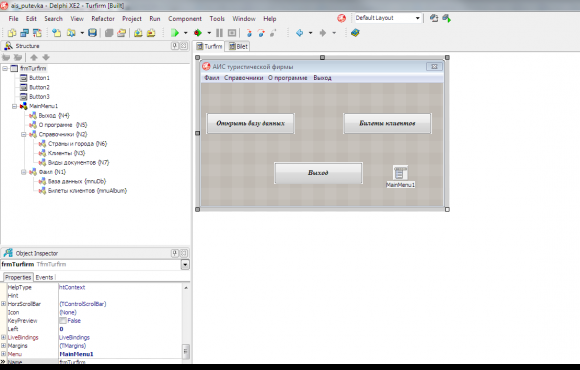Click the Выход button on the form
The height and width of the screenshot is (370, 580).
(318, 173)
